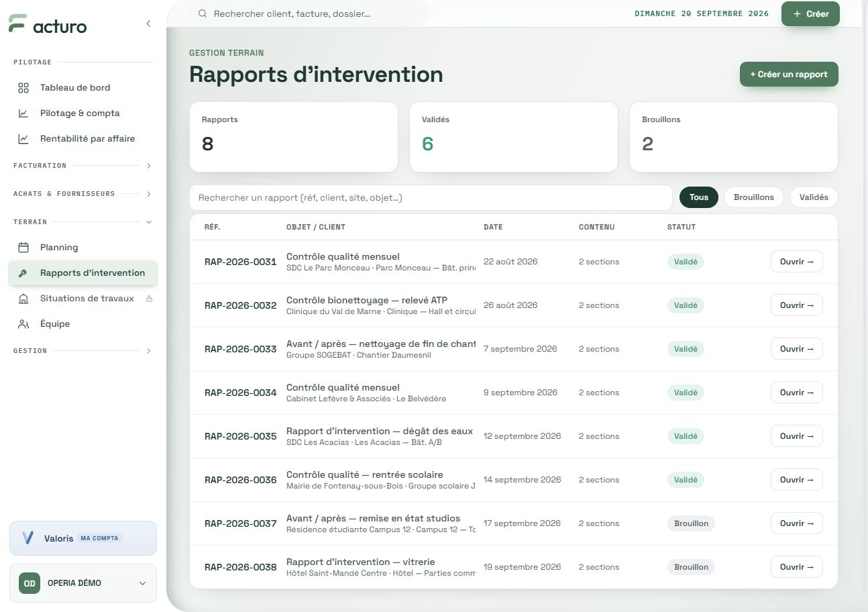Click the Tableau de bord grid icon
The width and height of the screenshot is (868, 612).
pos(23,88)
